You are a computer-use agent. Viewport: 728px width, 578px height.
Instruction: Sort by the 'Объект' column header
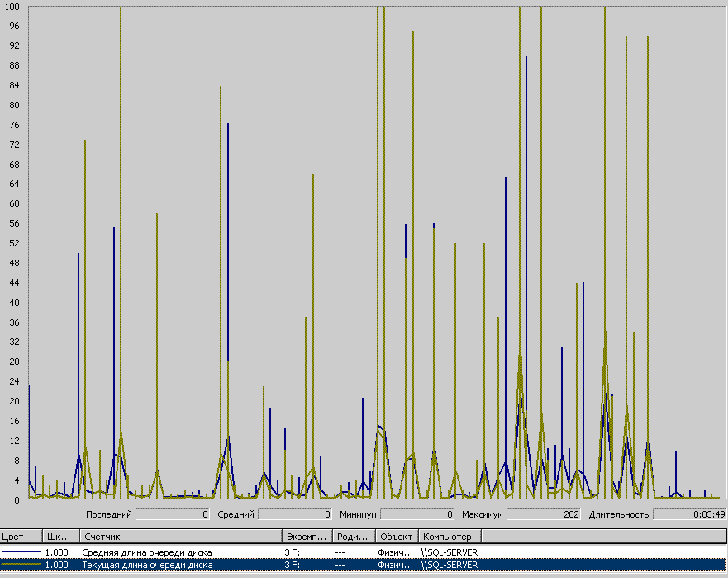tap(397, 537)
